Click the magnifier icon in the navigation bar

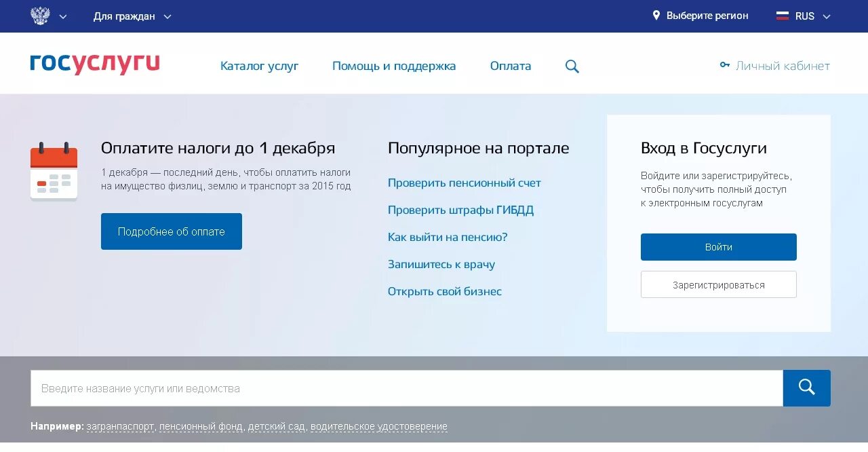tap(572, 67)
